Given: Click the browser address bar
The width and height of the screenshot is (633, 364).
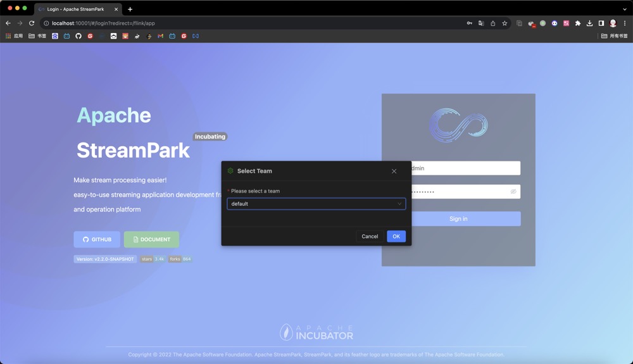Looking at the screenshot, I should tap(253, 23).
